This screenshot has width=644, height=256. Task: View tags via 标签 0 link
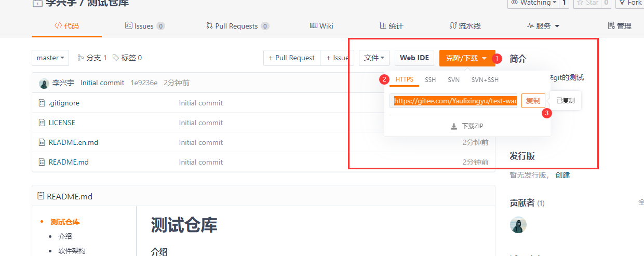pyautogui.click(x=127, y=58)
